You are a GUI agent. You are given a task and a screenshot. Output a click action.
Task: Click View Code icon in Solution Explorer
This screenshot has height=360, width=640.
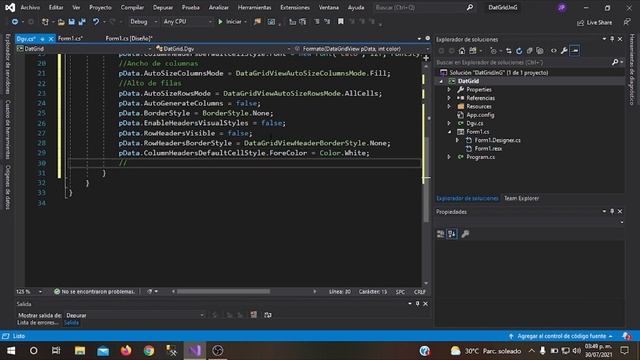coord(553,51)
